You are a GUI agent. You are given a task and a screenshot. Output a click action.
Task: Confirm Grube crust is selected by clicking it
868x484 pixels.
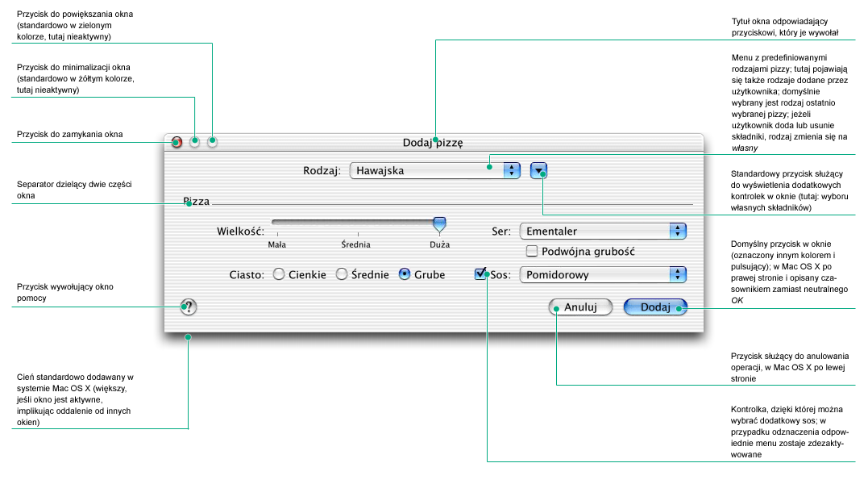[x=403, y=274]
